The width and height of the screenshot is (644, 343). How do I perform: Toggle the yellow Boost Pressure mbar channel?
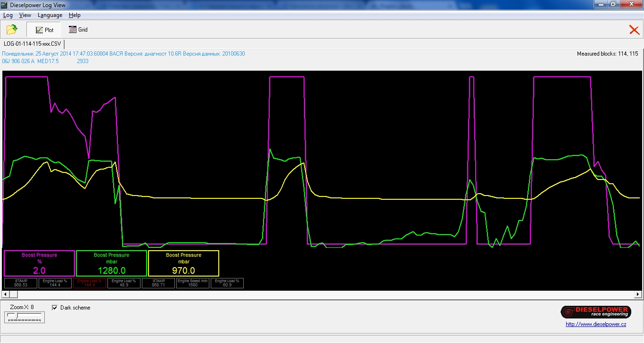183,263
